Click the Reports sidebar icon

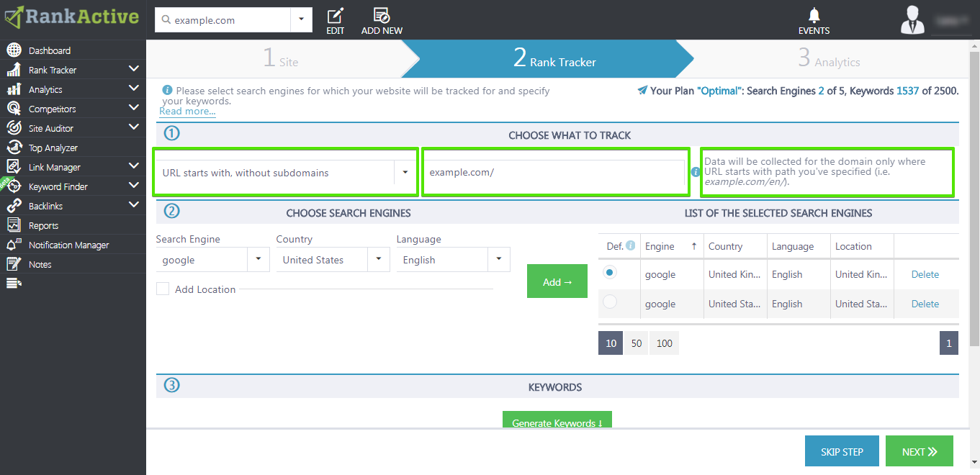click(x=14, y=225)
